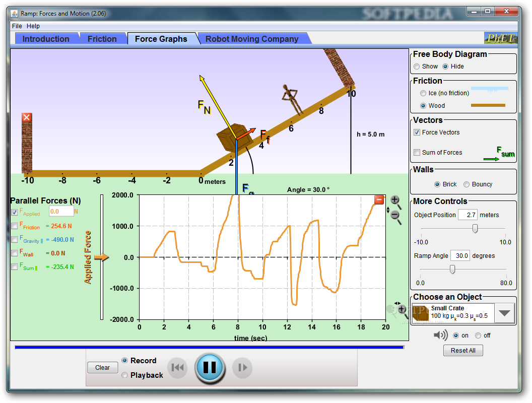
Task: Click the speaker sound icon
Action: pyautogui.click(x=440, y=335)
